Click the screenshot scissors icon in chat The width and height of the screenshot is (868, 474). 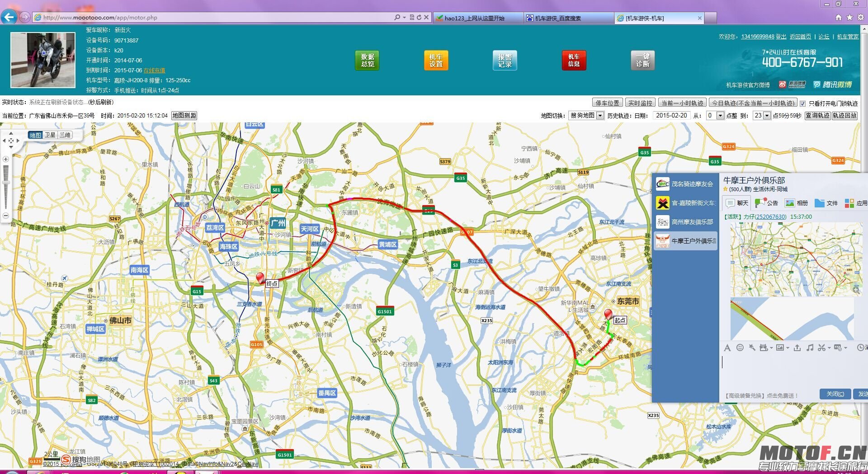[821, 347]
